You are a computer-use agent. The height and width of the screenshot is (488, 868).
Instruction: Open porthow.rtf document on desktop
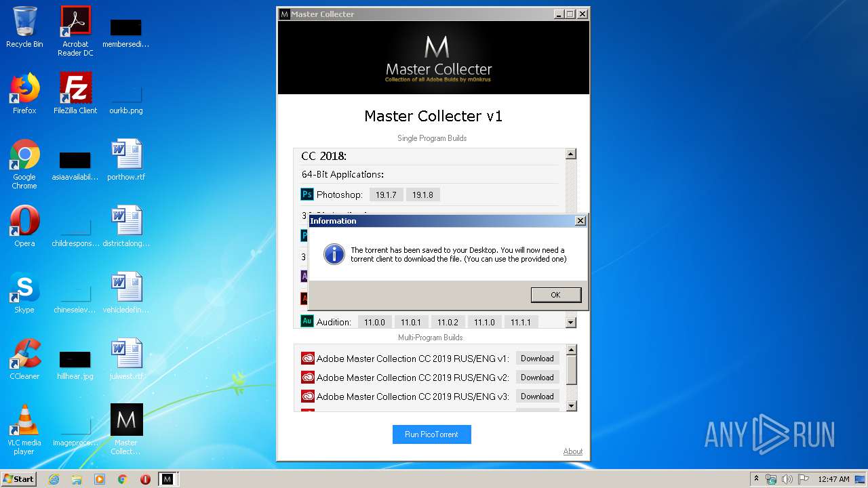click(126, 160)
